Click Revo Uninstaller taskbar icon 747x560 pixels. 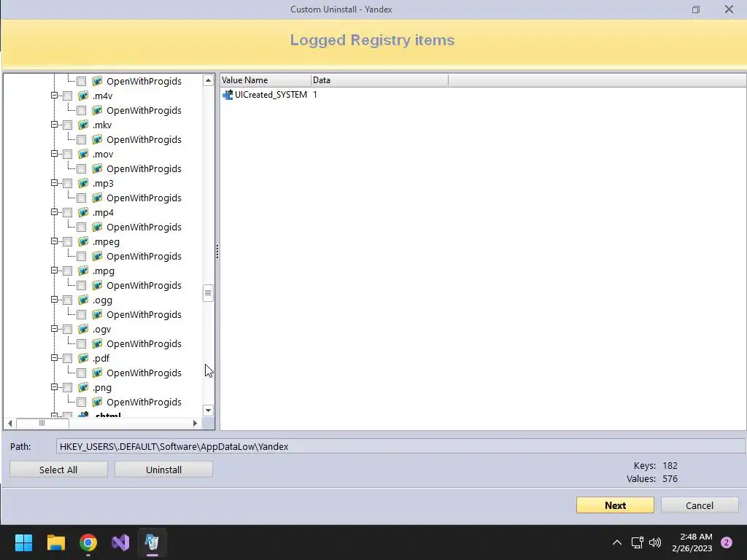[x=152, y=542]
